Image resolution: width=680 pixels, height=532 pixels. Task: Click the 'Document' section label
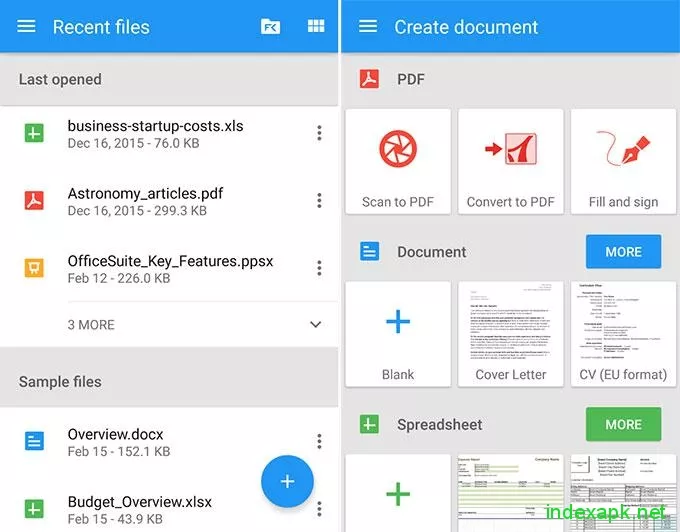[432, 252]
